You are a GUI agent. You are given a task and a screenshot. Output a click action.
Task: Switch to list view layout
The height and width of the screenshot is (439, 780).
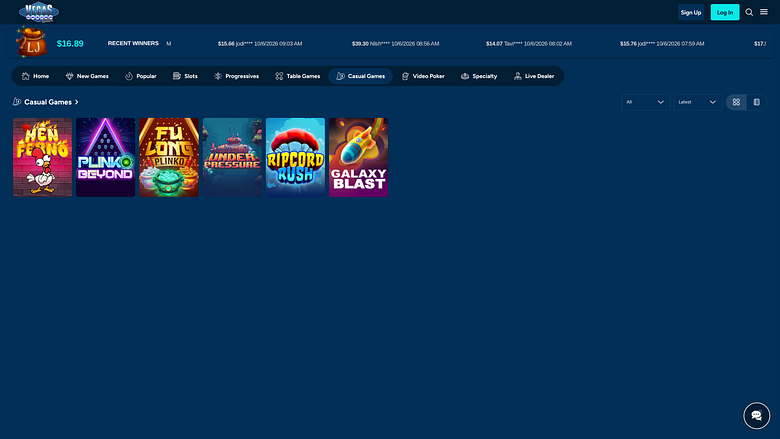tap(757, 102)
